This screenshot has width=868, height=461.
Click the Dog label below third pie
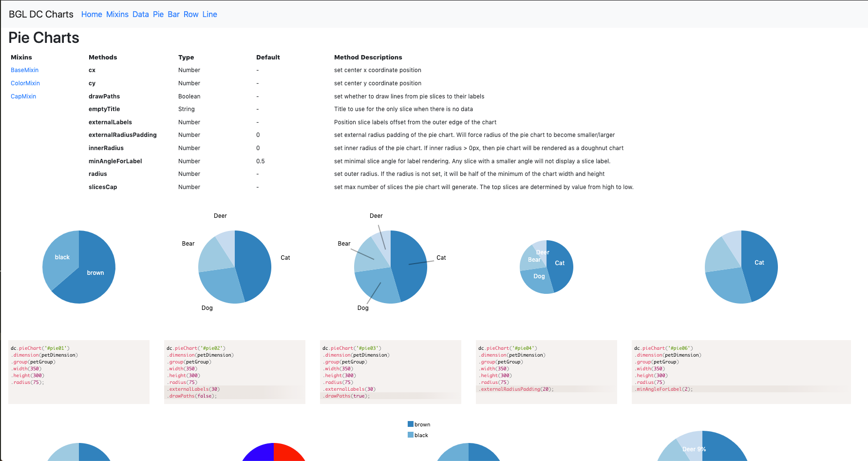pos(363,308)
